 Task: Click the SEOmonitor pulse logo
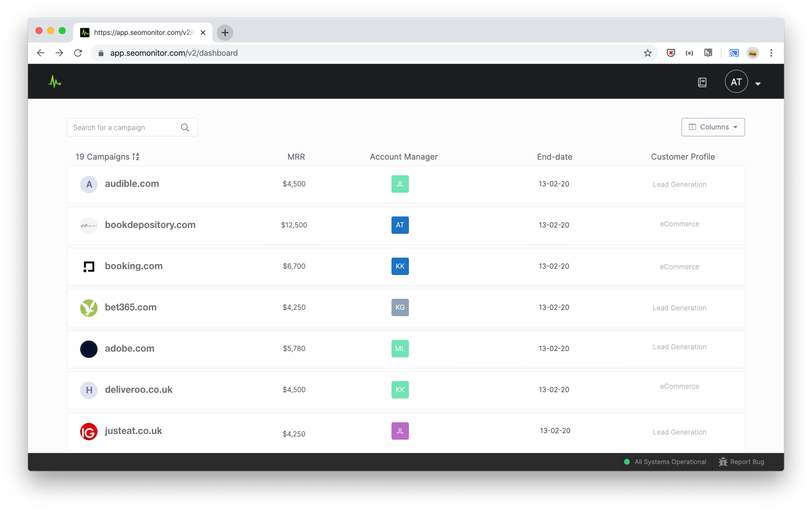click(x=55, y=82)
